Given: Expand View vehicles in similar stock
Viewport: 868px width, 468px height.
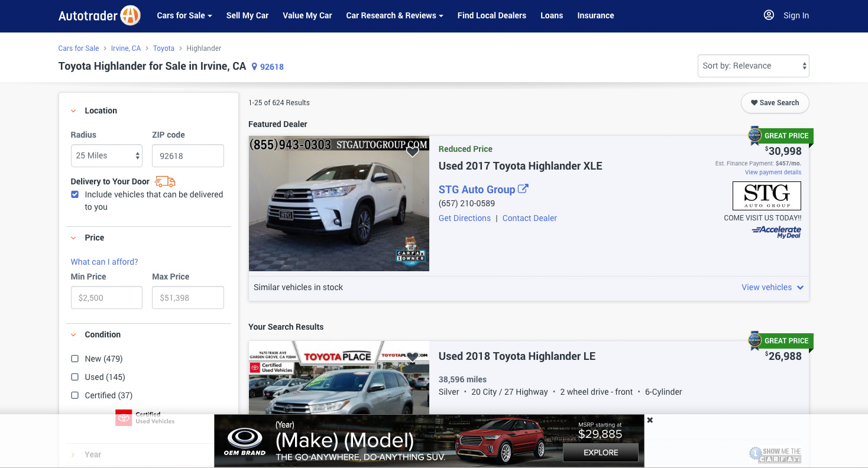Looking at the screenshot, I should (x=772, y=287).
